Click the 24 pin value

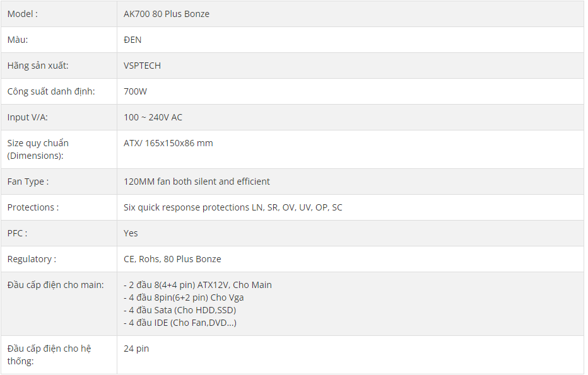pyautogui.click(x=136, y=349)
